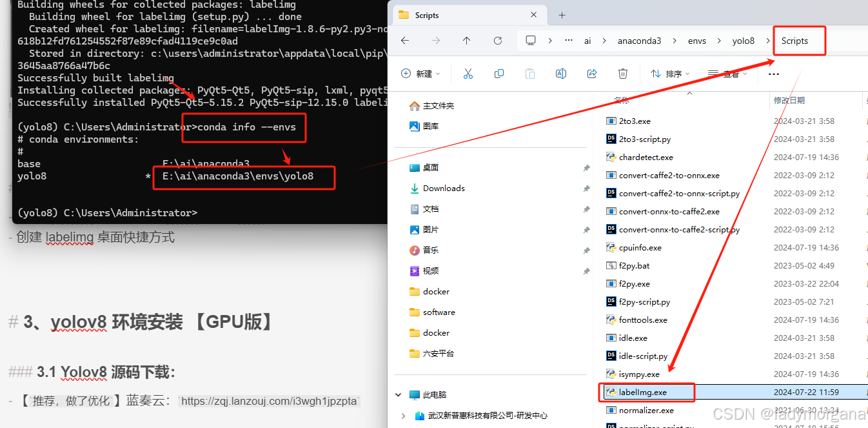The height and width of the screenshot is (428, 868).
Task: Open the 排序 (Sort) dropdown
Action: (x=670, y=74)
